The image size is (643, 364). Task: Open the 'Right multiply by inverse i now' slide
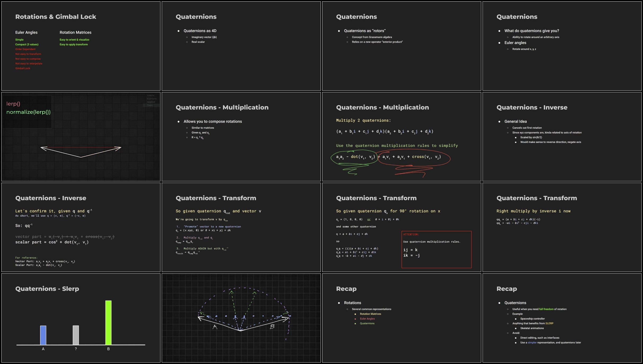coord(562,227)
